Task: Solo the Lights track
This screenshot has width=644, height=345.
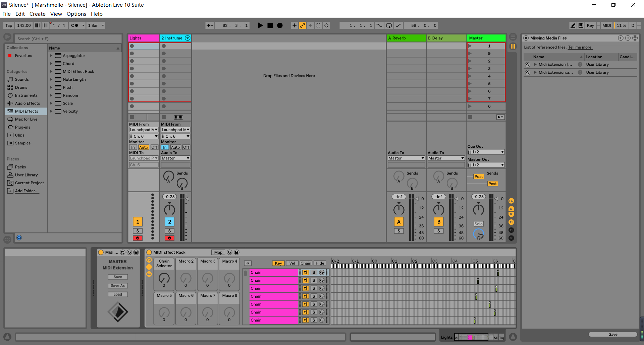Action: pyautogui.click(x=138, y=231)
